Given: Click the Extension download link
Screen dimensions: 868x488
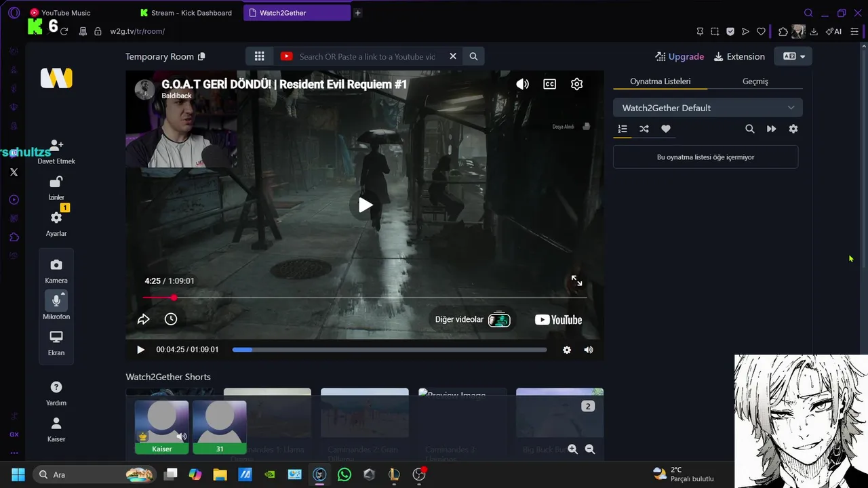Looking at the screenshot, I should point(739,56).
